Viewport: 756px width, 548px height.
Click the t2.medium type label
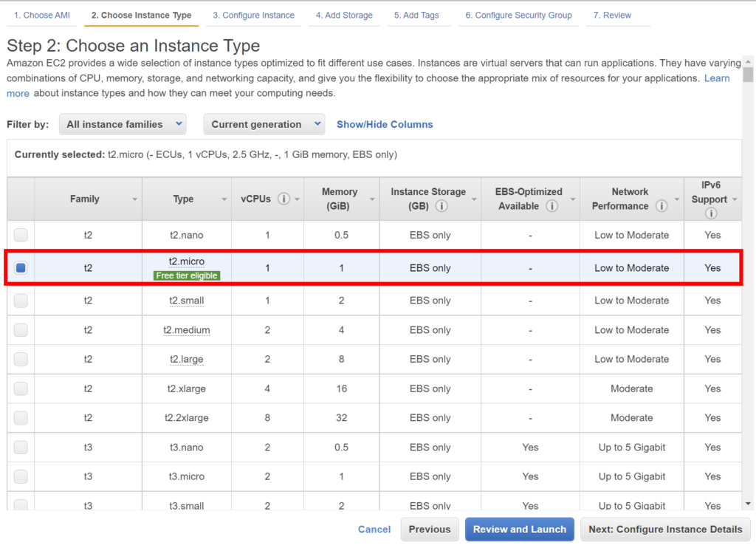tap(187, 330)
